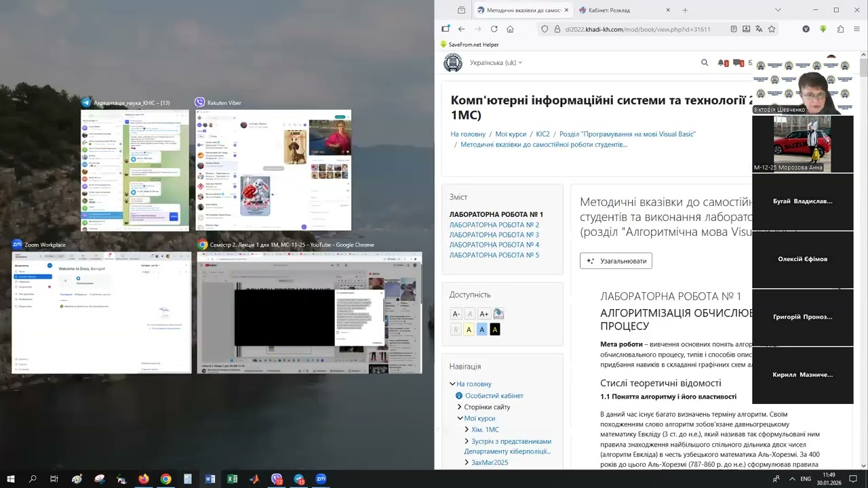The image size is (868, 488).
Task: Open Firefox View icon left of tabs
Action: coord(461,10)
